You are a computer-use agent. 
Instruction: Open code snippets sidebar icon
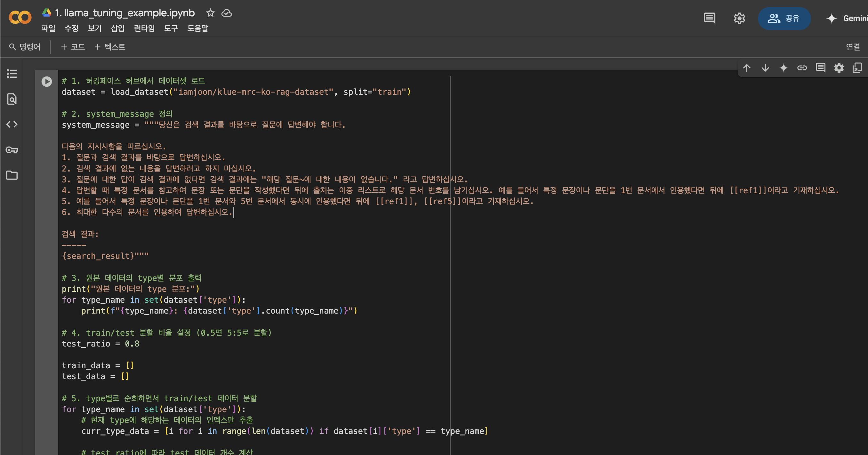click(x=12, y=124)
